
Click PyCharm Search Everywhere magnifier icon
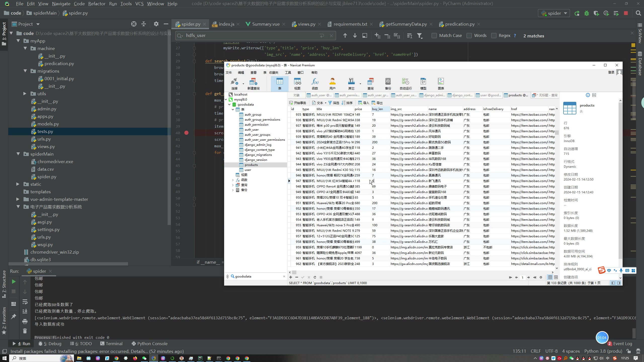pos(638,13)
